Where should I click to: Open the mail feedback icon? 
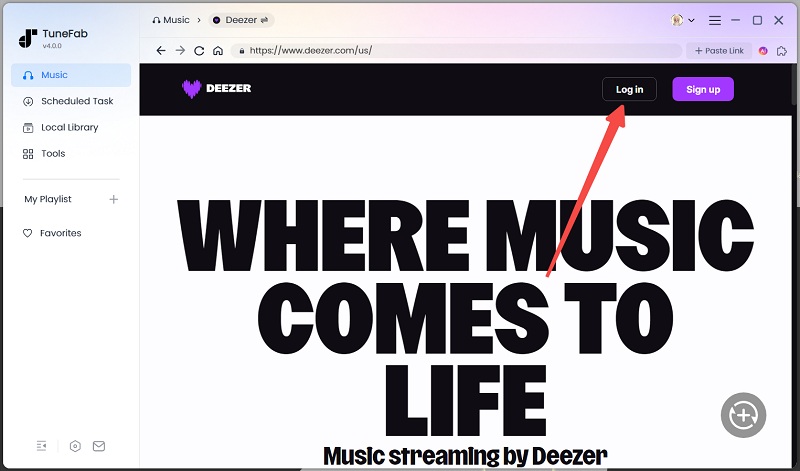pos(99,446)
